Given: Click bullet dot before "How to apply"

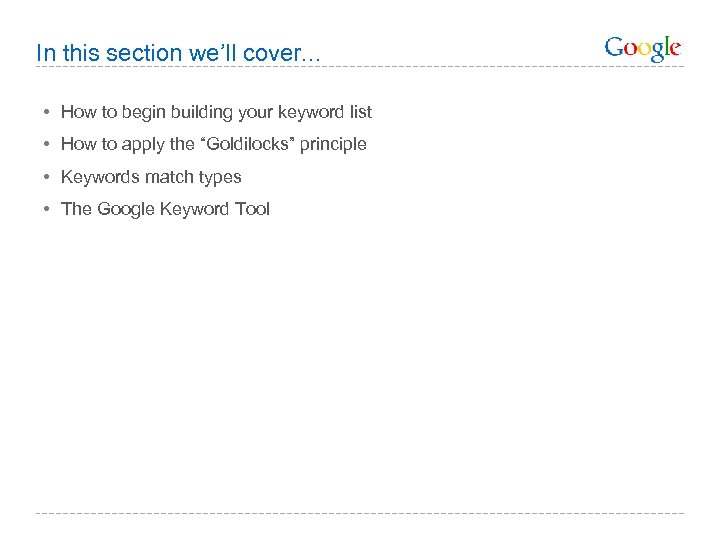Looking at the screenshot, I should click(47, 144).
